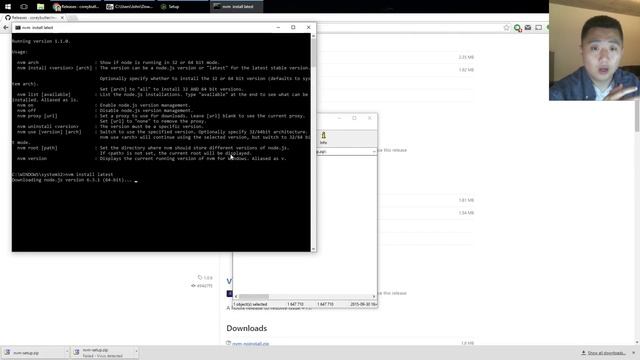The width and height of the screenshot is (640, 360).
Task: Expand options arrow for first nvm-setup.zip download
Action: (x=67, y=352)
